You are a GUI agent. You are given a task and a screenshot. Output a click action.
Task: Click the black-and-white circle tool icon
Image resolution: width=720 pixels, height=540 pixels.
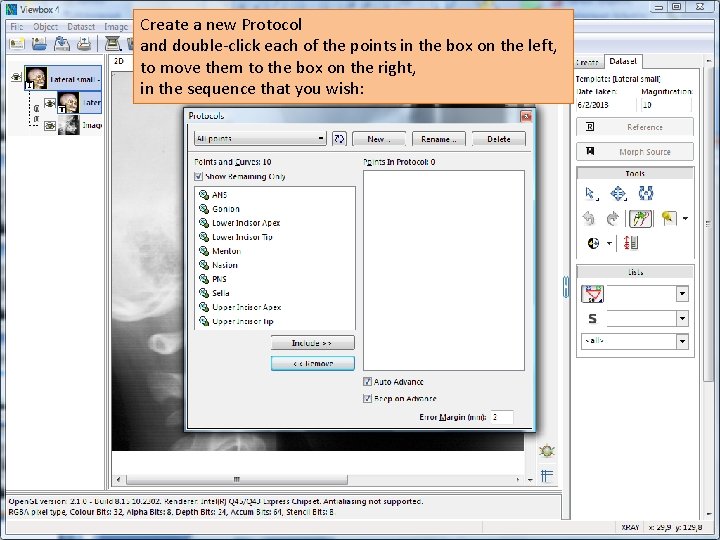tap(593, 243)
